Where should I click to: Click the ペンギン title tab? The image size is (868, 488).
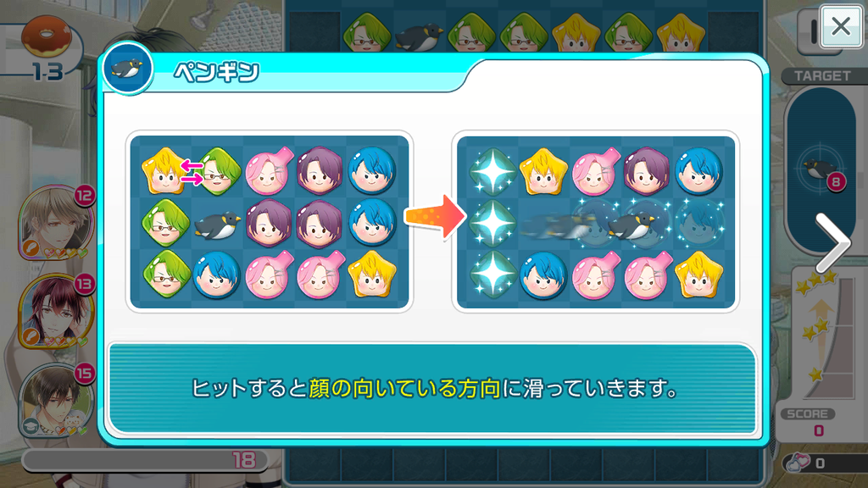click(216, 72)
